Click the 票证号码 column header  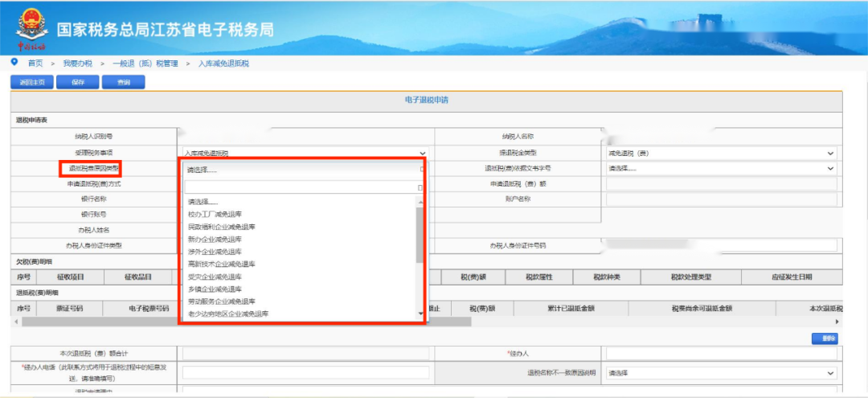[x=69, y=308]
